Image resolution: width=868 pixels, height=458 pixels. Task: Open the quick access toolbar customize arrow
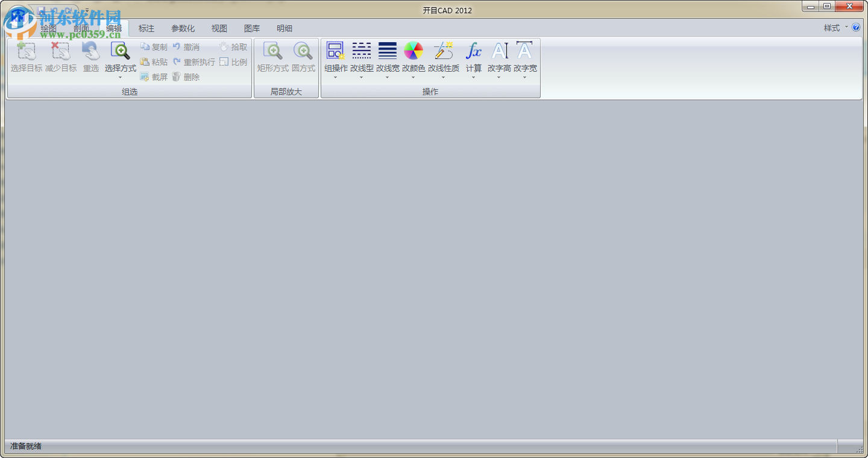click(x=86, y=10)
